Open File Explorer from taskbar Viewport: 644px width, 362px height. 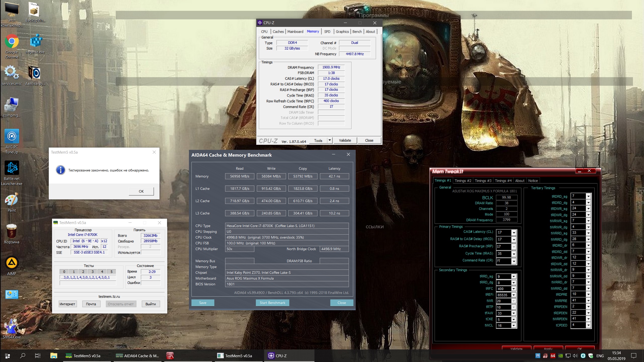54,356
